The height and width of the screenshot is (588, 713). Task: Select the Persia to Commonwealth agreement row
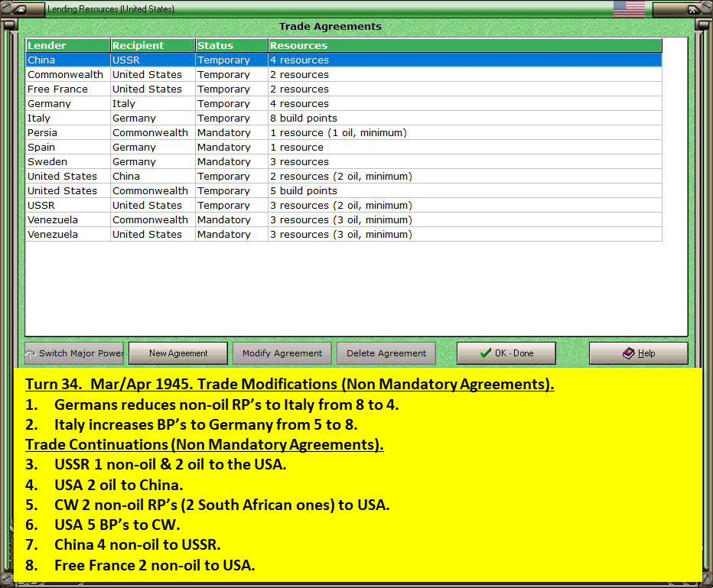coord(343,133)
